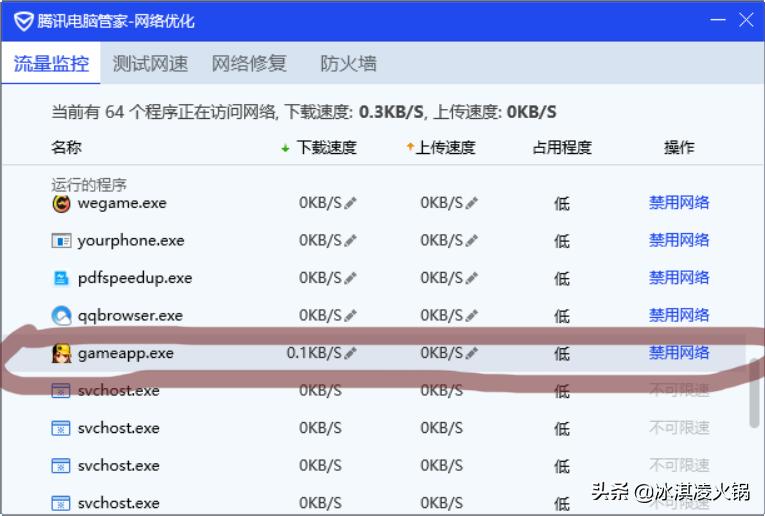The image size is (765, 516).
Task: Sort by the orange upload arrow icon
Action: point(410,146)
